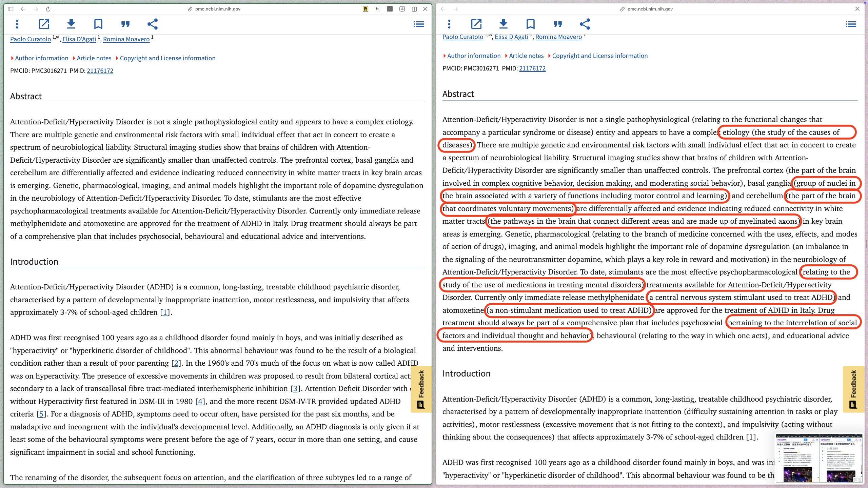Open table of contents list in right window
This screenshot has height=488, width=868.
851,24
